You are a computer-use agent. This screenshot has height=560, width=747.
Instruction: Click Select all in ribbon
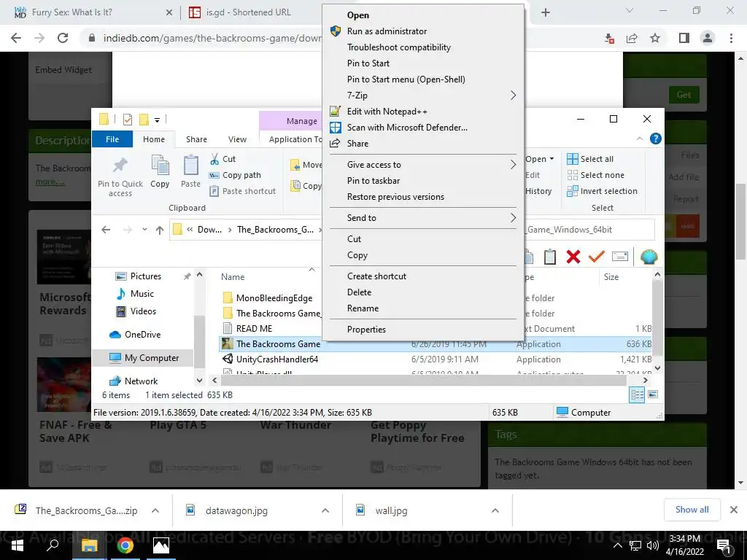tap(589, 159)
